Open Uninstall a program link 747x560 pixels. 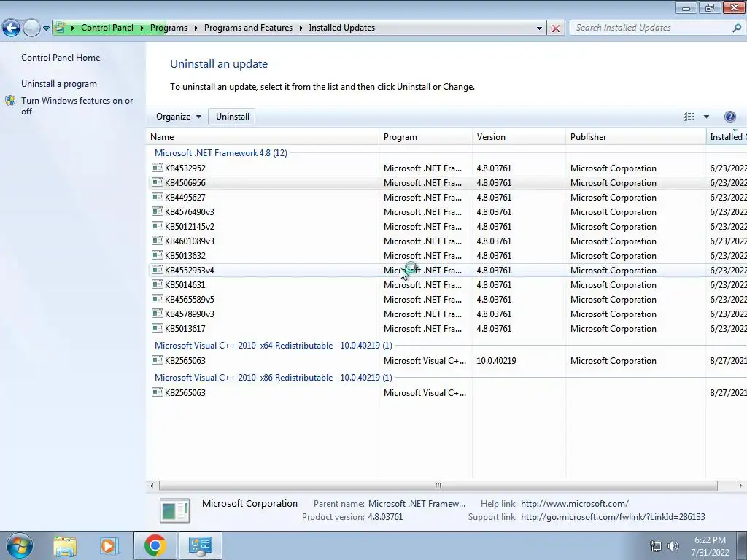coord(59,84)
